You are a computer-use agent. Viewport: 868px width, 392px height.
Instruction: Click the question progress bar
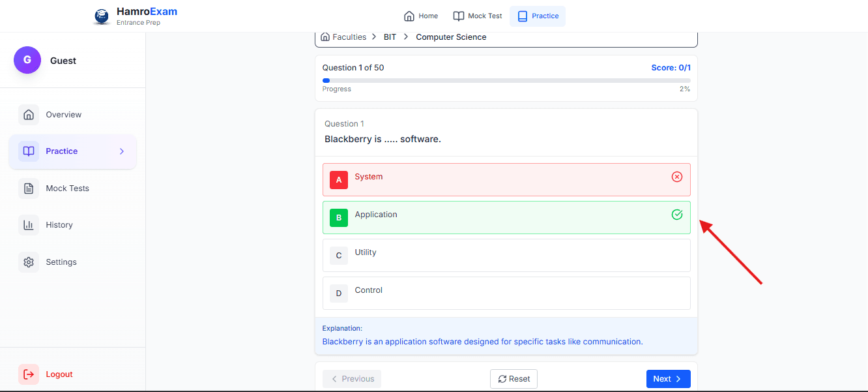click(506, 81)
